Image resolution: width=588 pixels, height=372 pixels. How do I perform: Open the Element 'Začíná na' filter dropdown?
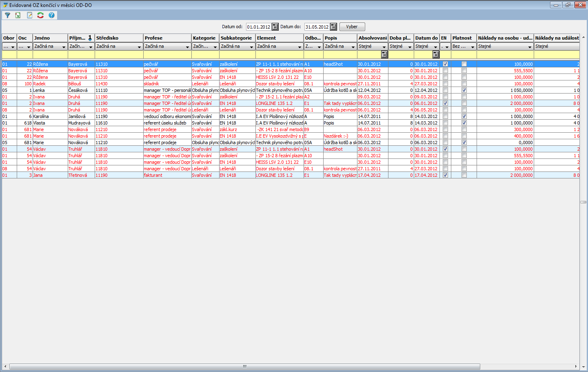click(280, 47)
